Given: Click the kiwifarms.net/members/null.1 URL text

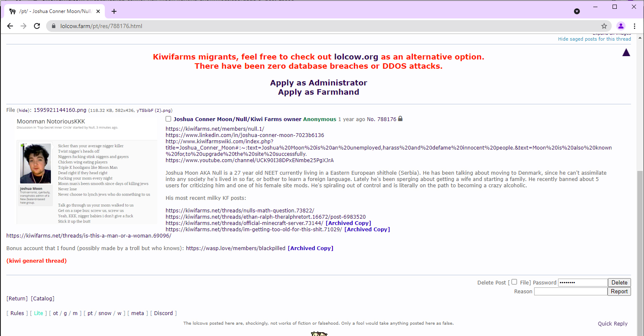Looking at the screenshot, I should 215,129.
